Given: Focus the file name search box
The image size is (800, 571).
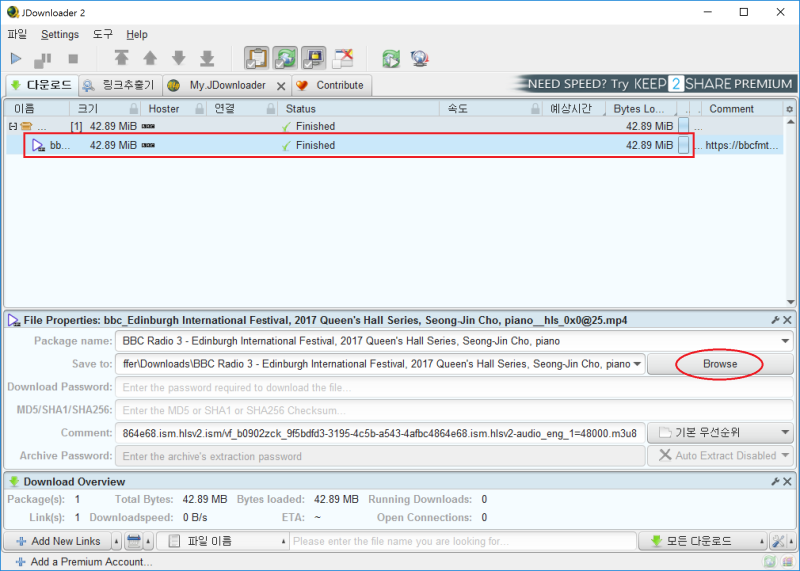Looking at the screenshot, I should pos(463,541).
